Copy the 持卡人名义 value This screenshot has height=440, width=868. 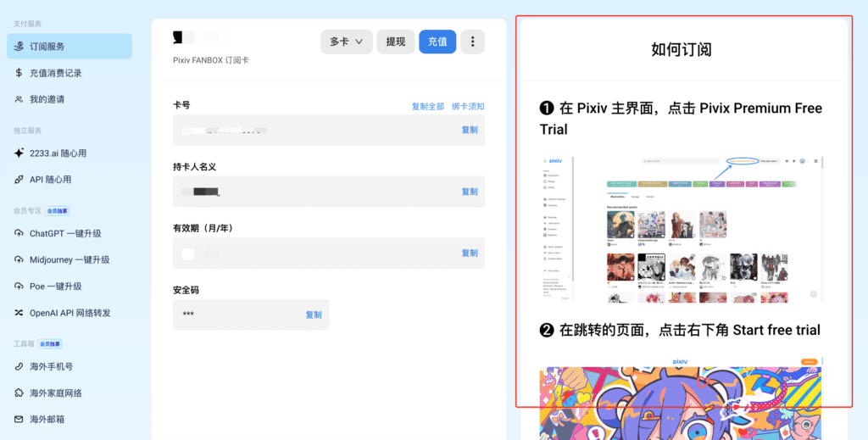(470, 192)
